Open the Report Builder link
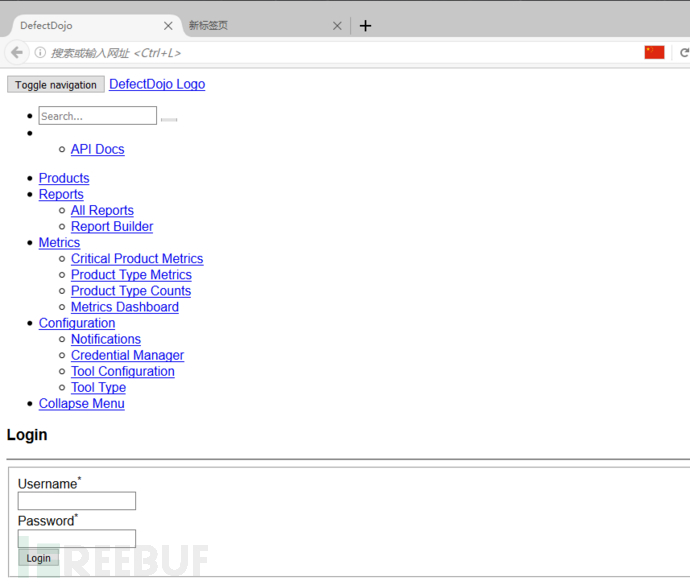 tap(112, 226)
